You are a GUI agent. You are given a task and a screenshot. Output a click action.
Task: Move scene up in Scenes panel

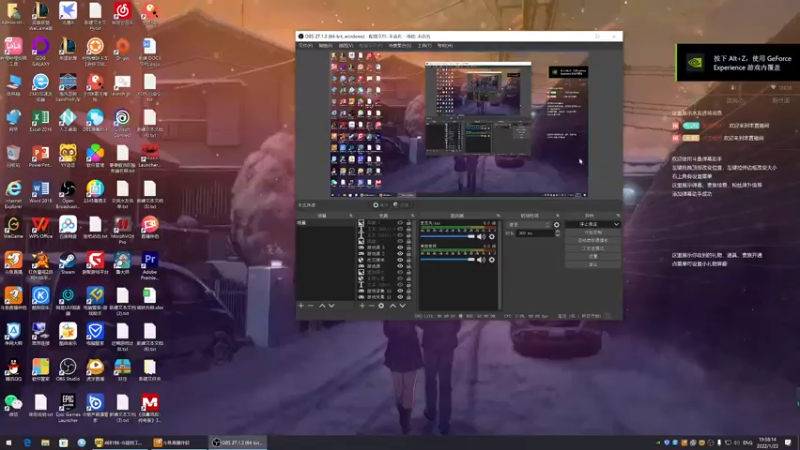322,306
